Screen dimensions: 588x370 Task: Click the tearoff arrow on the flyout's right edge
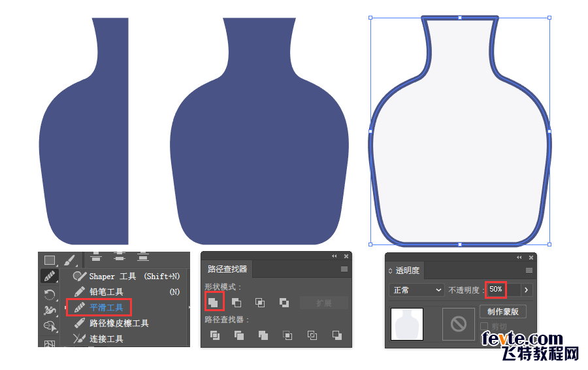189,307
